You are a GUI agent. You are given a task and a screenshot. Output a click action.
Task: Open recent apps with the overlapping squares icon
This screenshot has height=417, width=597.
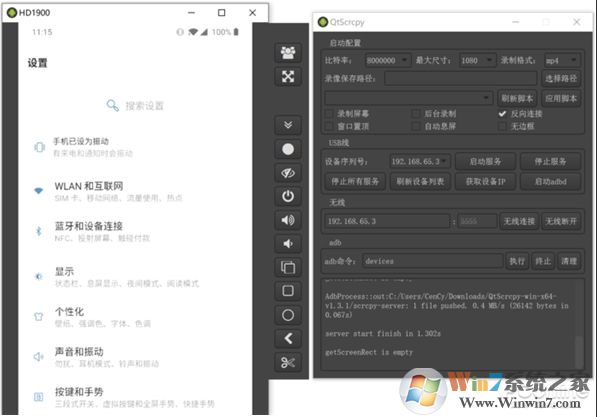(288, 267)
